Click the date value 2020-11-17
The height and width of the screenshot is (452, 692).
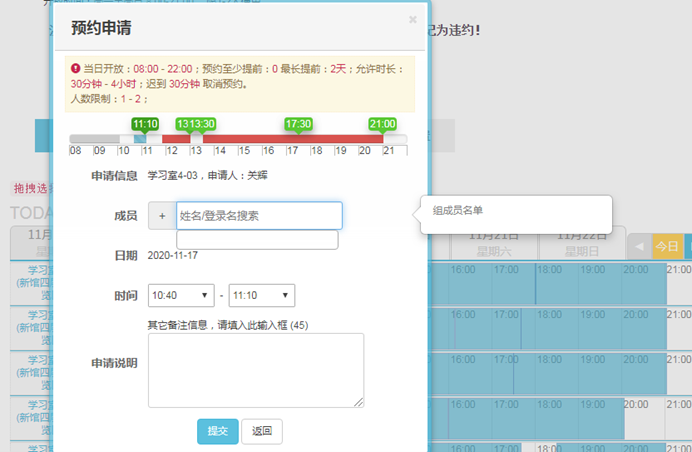click(x=173, y=256)
